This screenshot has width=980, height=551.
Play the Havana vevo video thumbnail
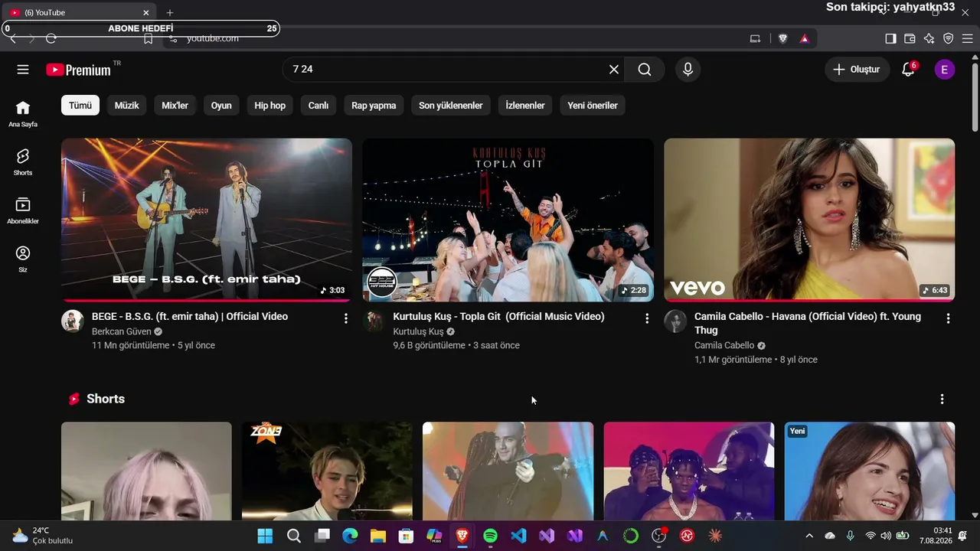tap(809, 220)
